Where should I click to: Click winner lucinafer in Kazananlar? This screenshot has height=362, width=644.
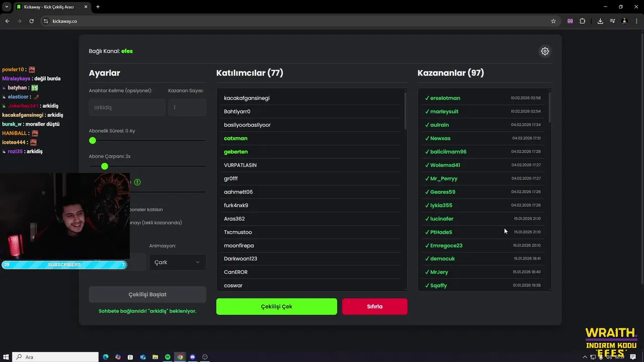pyautogui.click(x=442, y=219)
